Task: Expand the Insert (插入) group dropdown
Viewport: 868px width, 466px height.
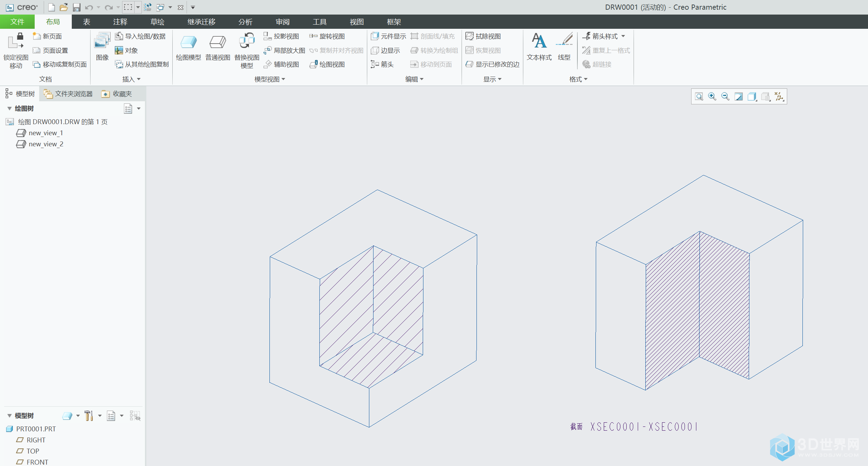Action: coord(131,79)
